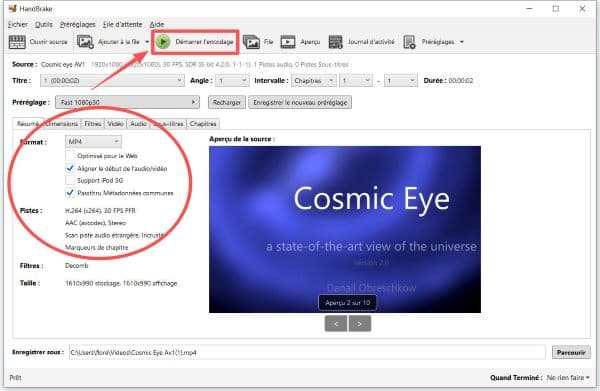Open the Journal d'activité icon
This screenshot has height=391, width=600.
[336, 42]
